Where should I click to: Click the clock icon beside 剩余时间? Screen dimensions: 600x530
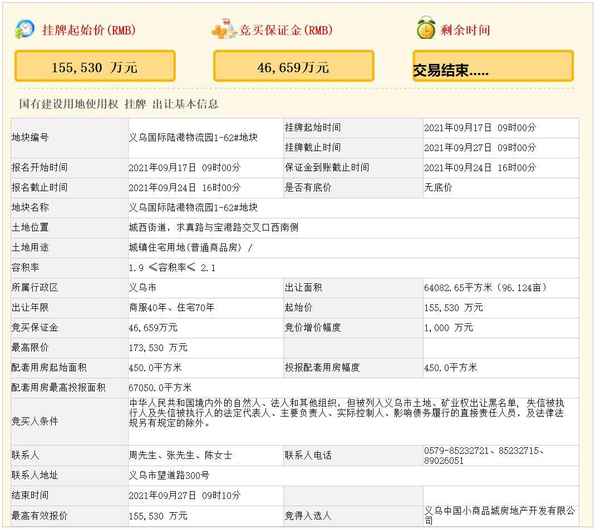point(424,29)
